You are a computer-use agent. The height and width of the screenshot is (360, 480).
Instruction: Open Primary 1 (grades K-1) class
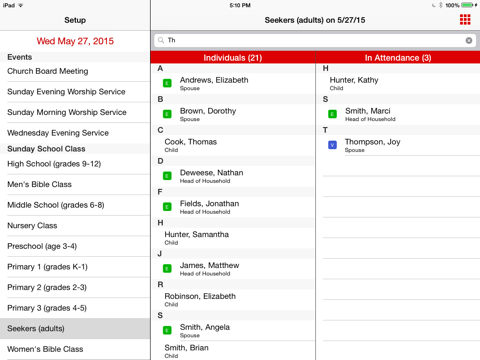coord(75,267)
